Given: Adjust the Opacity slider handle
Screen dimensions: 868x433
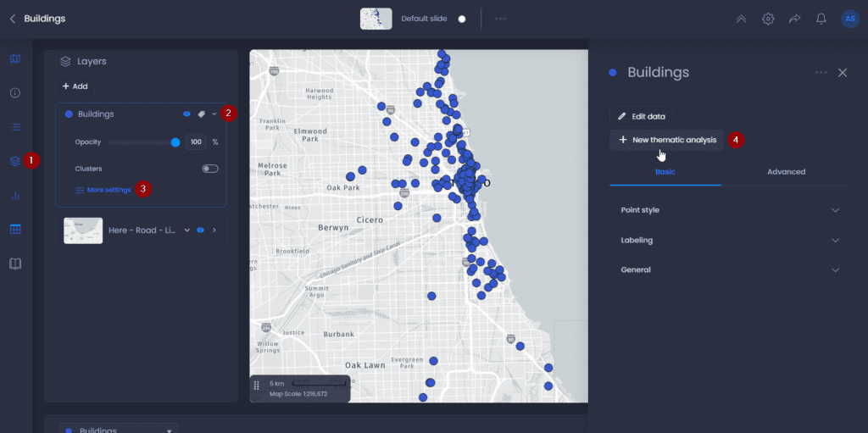Looking at the screenshot, I should pyautogui.click(x=175, y=142).
